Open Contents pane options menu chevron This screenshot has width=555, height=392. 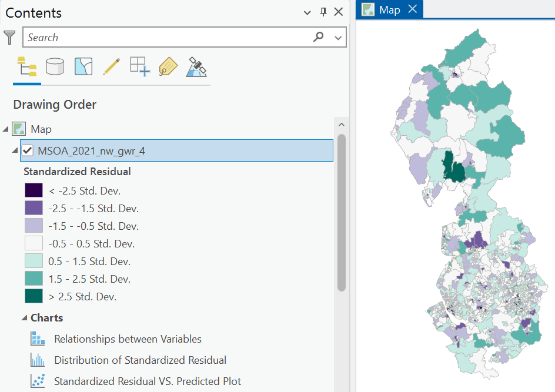tap(307, 13)
